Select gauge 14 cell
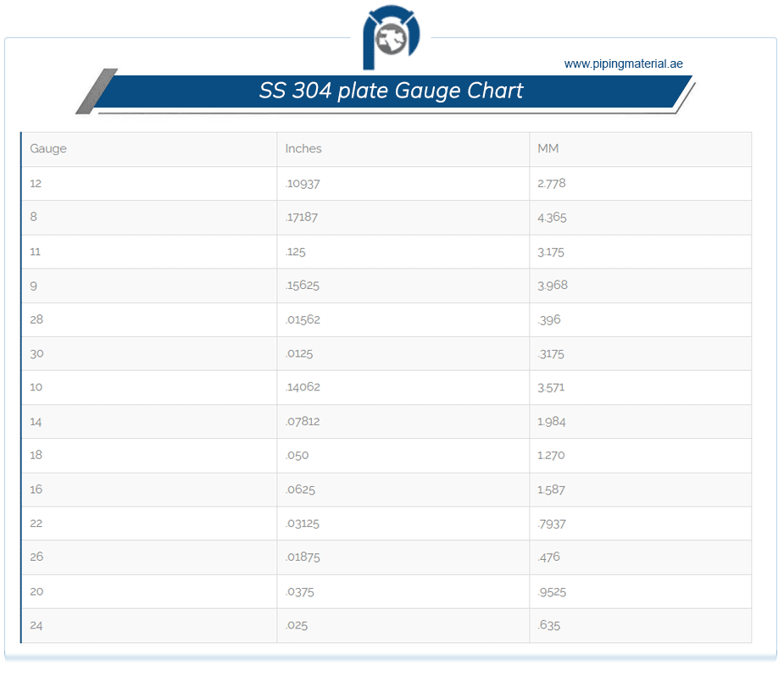The width and height of the screenshot is (784, 676). point(149,422)
